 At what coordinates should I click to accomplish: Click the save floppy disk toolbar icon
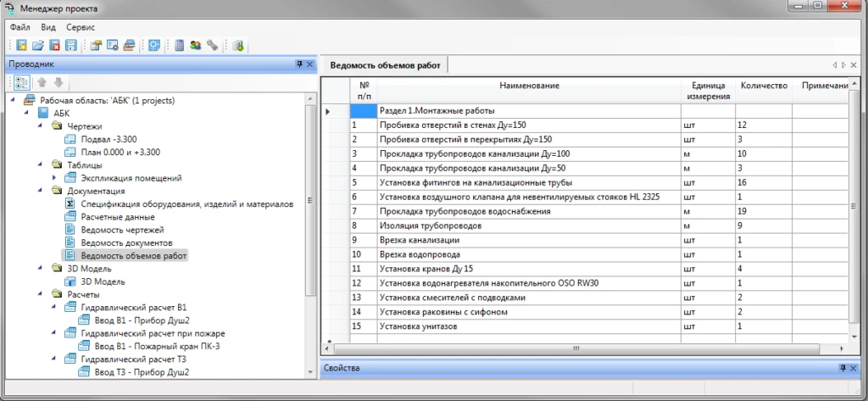coord(71,45)
